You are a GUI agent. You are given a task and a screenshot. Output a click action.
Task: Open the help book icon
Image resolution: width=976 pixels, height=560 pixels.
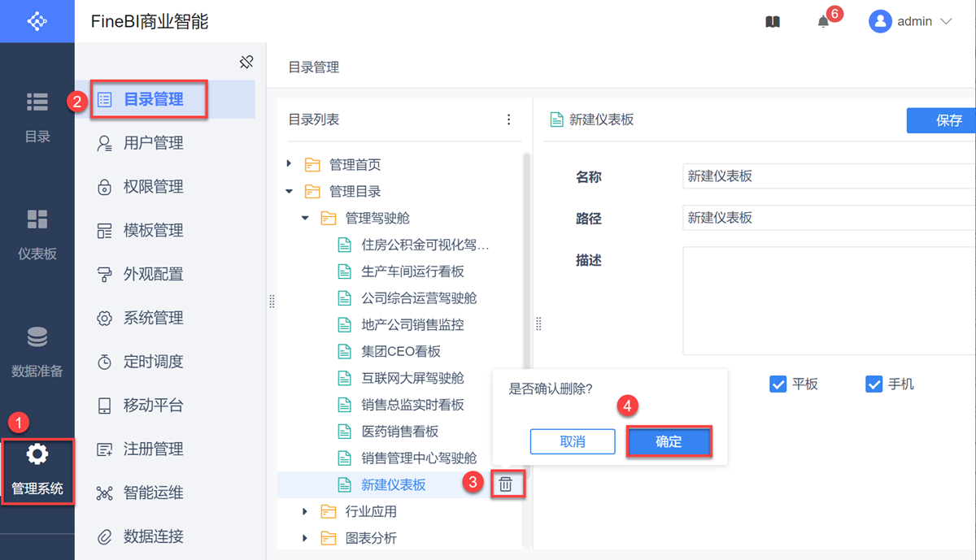pyautogui.click(x=773, y=22)
